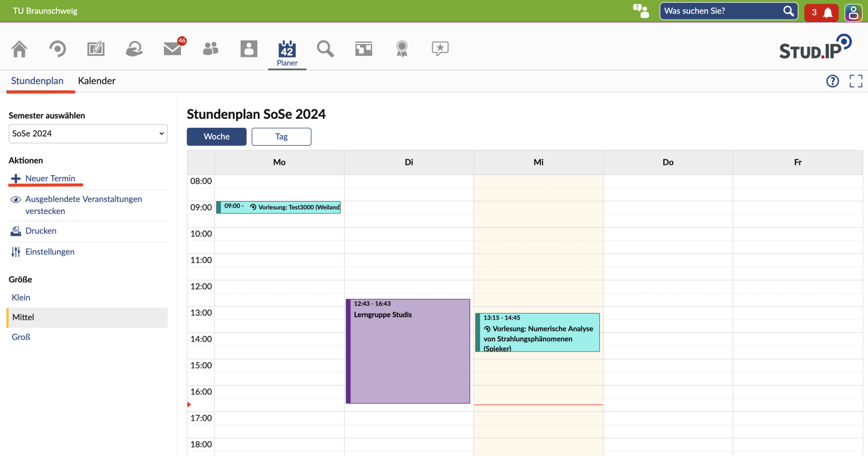Click the printer icon next to Drucken
Image resolution: width=868 pixels, height=456 pixels.
click(16, 231)
